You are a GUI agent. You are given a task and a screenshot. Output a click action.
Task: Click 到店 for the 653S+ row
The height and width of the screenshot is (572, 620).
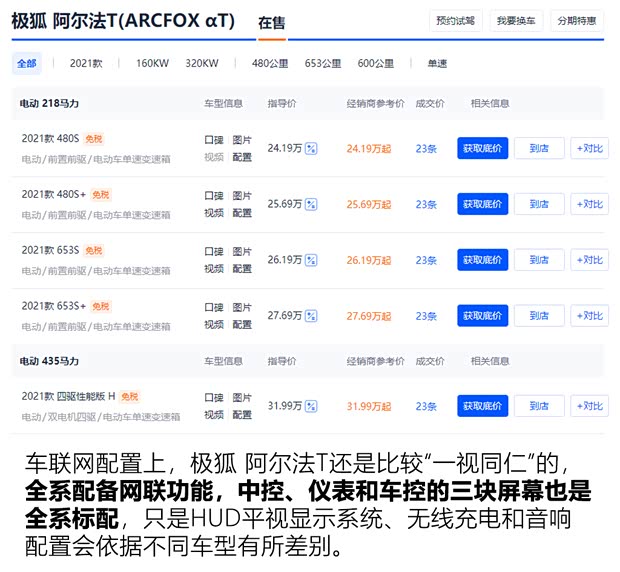(x=539, y=315)
